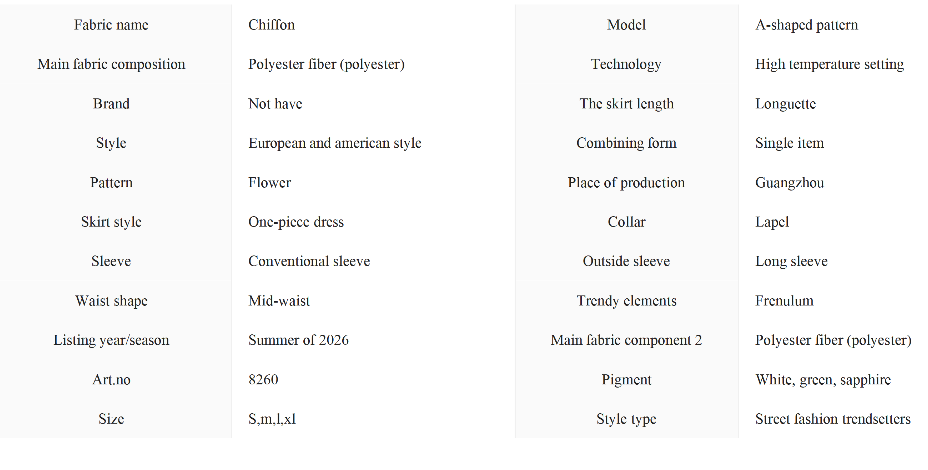This screenshot has width=928, height=470.
Task: Click the 'A-shaped pattern' model value
Action: (x=806, y=25)
